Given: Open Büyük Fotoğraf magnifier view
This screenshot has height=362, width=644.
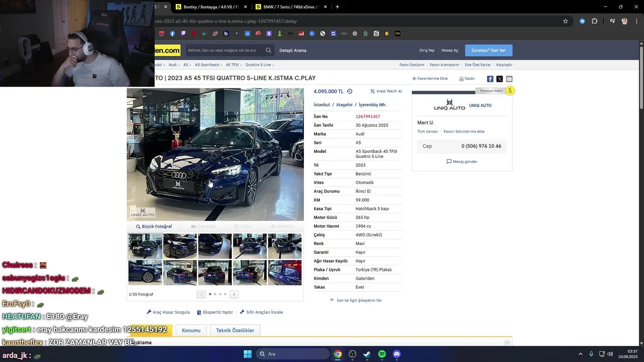Looking at the screenshot, I should click(154, 227).
